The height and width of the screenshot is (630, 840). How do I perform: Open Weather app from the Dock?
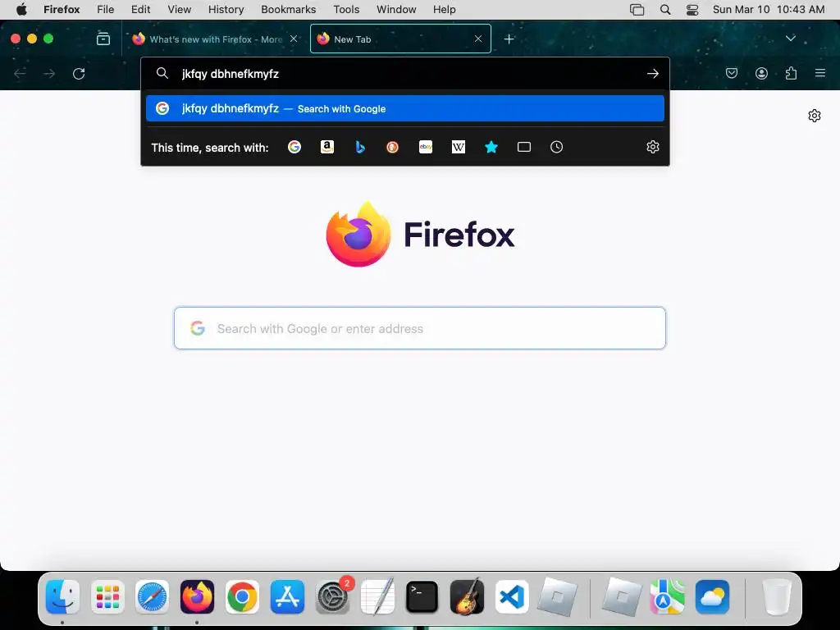(x=713, y=597)
